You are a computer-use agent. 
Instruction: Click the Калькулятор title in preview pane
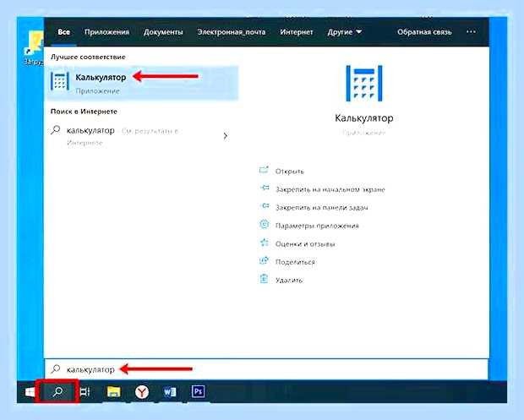(364, 118)
